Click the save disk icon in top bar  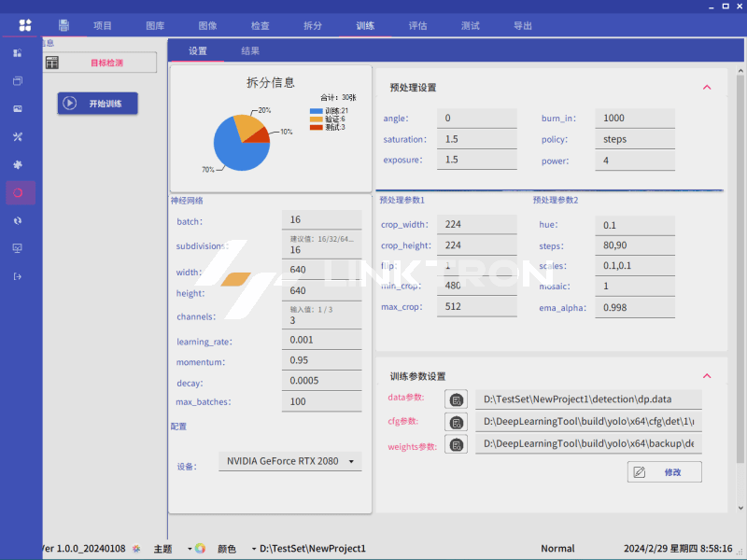pos(63,25)
